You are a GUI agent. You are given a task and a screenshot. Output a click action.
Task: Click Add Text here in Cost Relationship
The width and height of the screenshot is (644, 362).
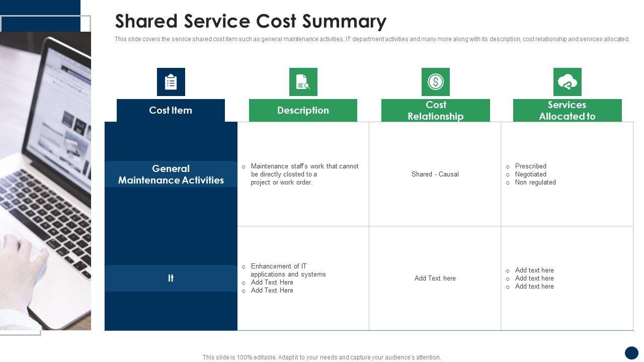[435, 278]
